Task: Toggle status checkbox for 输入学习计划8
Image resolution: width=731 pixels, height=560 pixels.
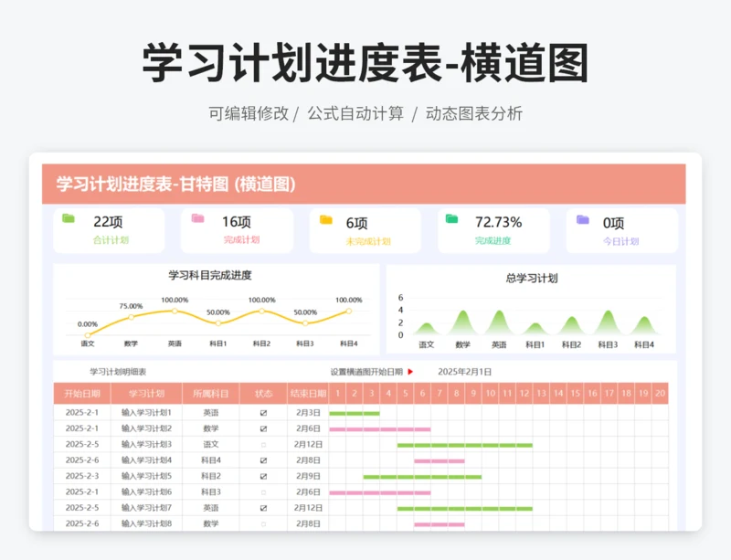Action: 263,524
